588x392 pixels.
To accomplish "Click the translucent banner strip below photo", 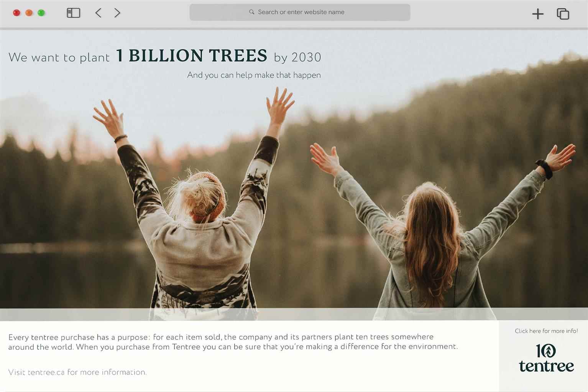I will tap(294, 314).
